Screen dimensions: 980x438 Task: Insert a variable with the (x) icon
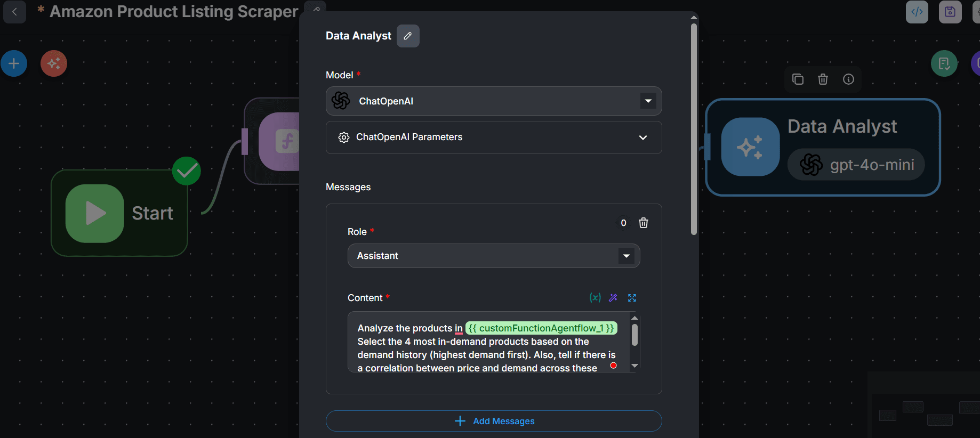[595, 297]
